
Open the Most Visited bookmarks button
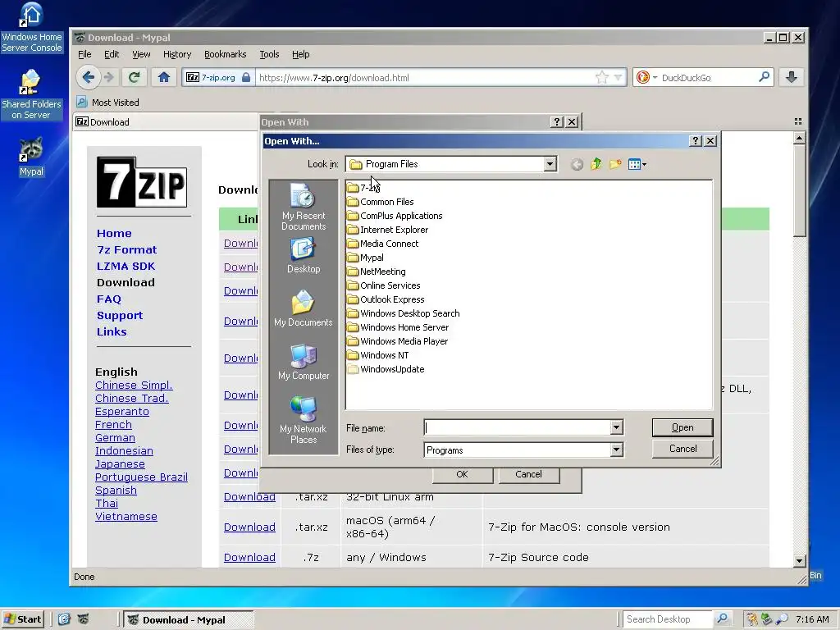point(107,103)
